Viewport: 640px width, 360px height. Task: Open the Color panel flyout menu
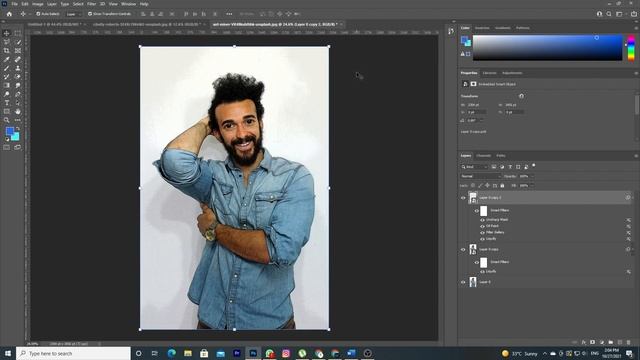point(636,28)
